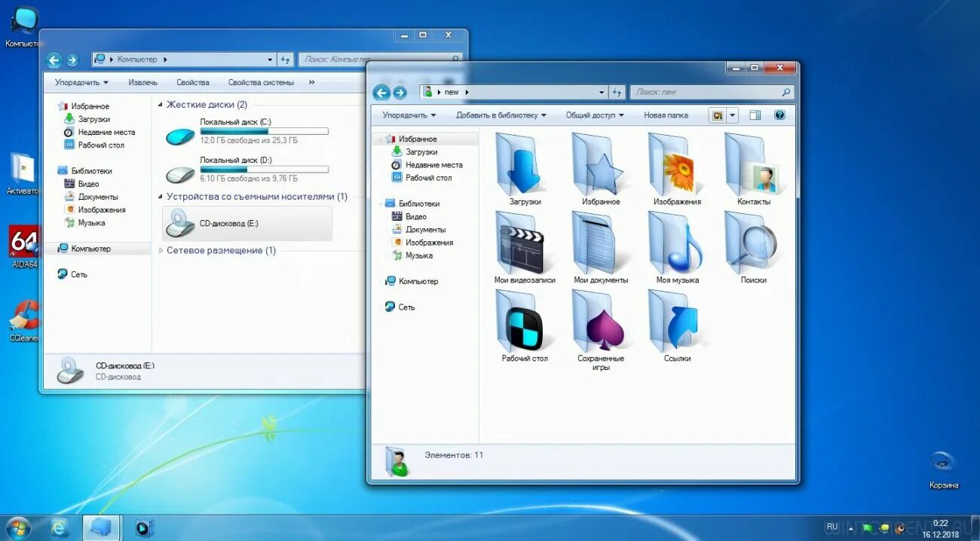Open the Мои видеозаписи folder
The height and width of the screenshot is (541, 980).
click(525, 247)
